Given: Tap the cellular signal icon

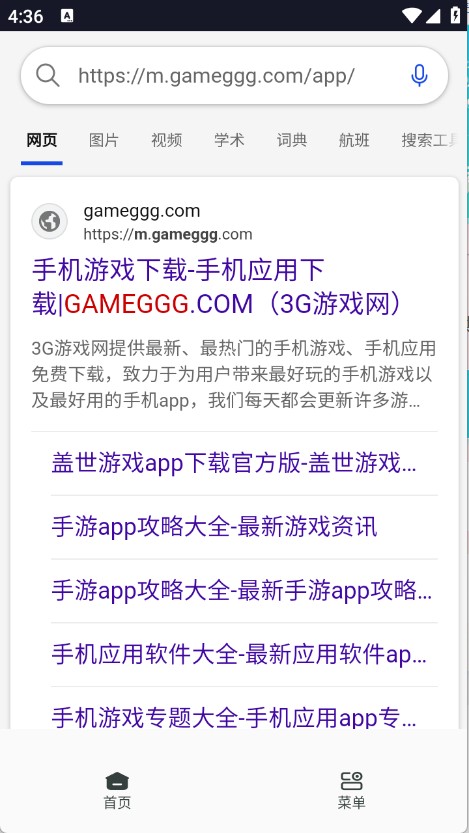Looking at the screenshot, I should pos(433,15).
